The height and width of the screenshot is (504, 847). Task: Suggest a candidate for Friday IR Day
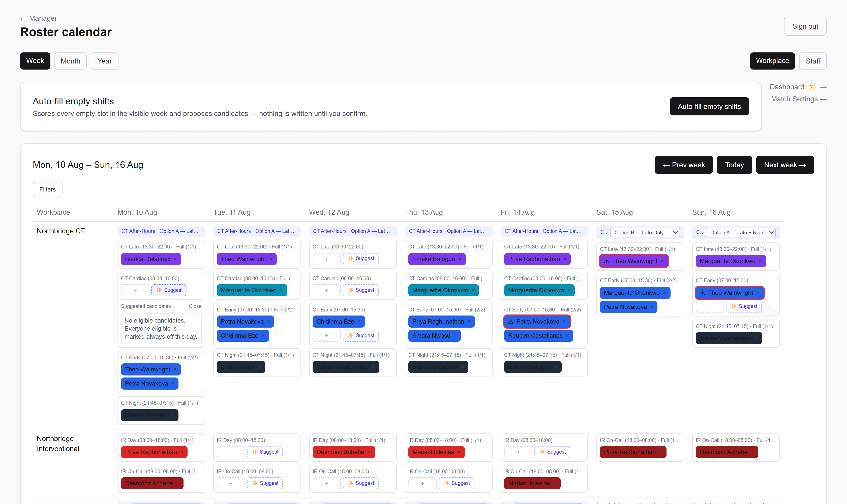click(x=552, y=452)
